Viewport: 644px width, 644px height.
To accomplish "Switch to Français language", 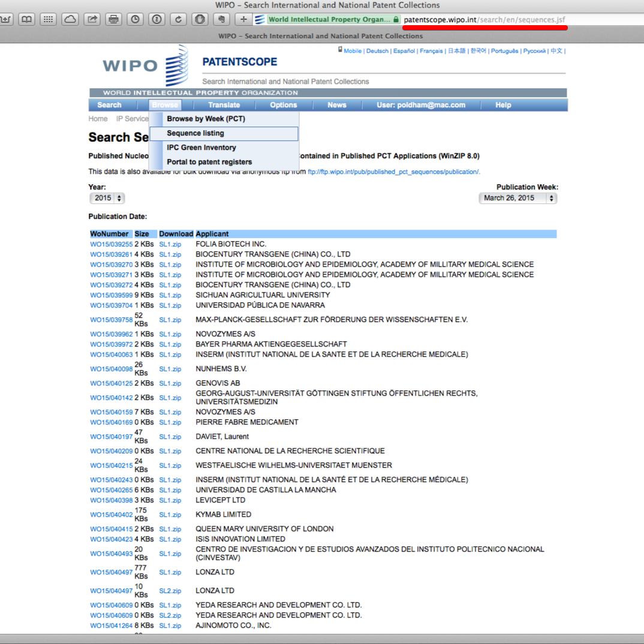I will pos(431,51).
